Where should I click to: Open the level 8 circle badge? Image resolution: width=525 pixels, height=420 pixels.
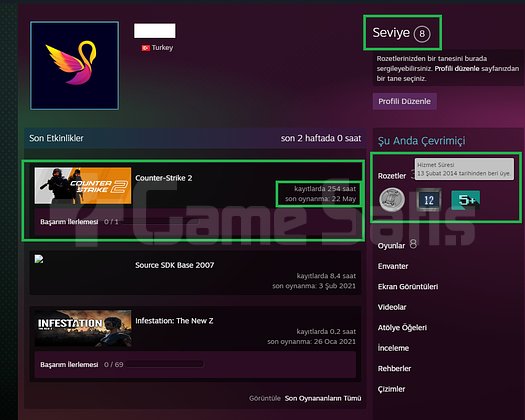pos(422,33)
